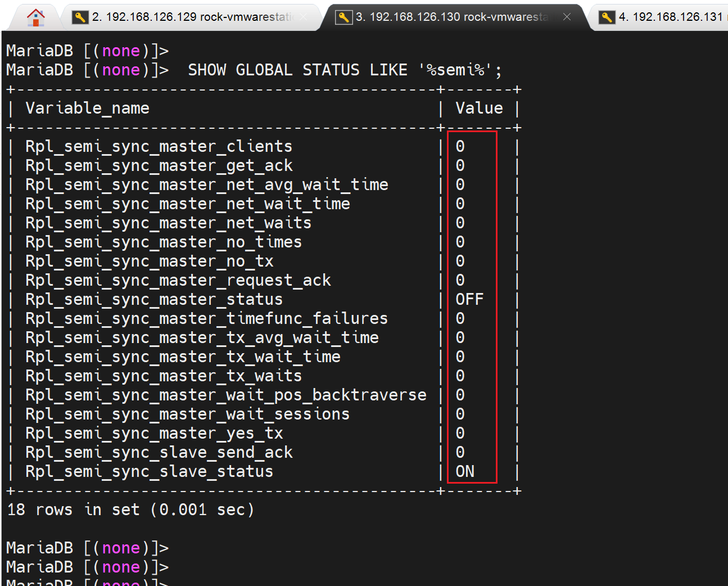This screenshot has height=586, width=728.
Task: Close the 192.168.126.129 session tab
Action: click(304, 17)
